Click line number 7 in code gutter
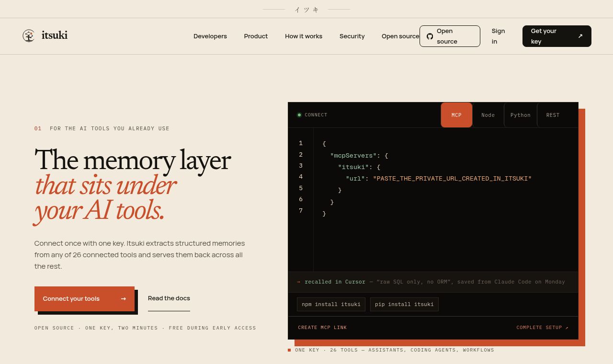This screenshot has width=613, height=364. coord(301,211)
